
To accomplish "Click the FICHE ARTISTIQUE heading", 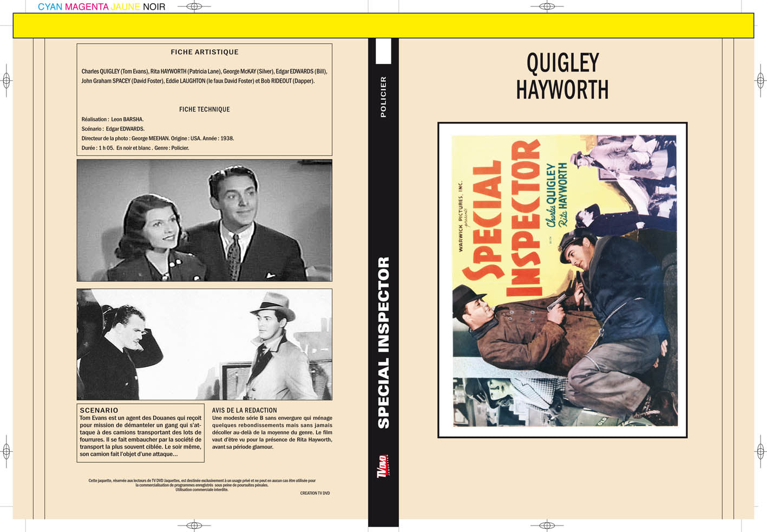I will point(205,52).
